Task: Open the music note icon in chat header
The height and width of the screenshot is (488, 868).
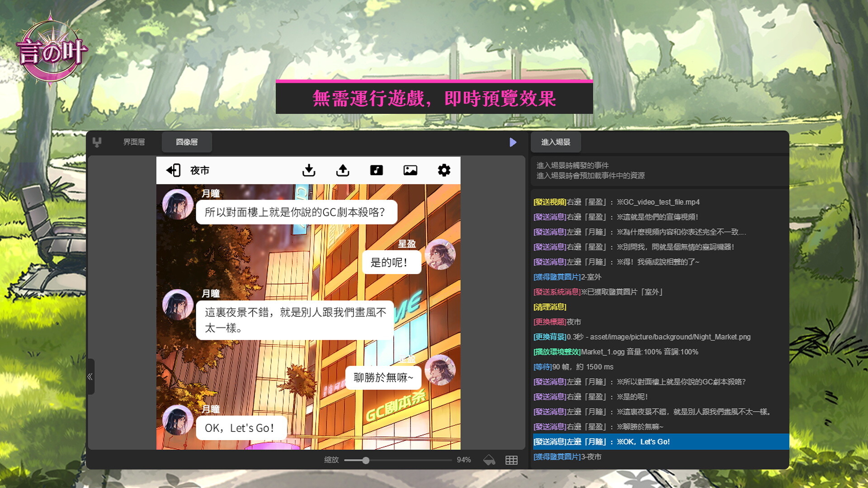Action: [x=377, y=170]
